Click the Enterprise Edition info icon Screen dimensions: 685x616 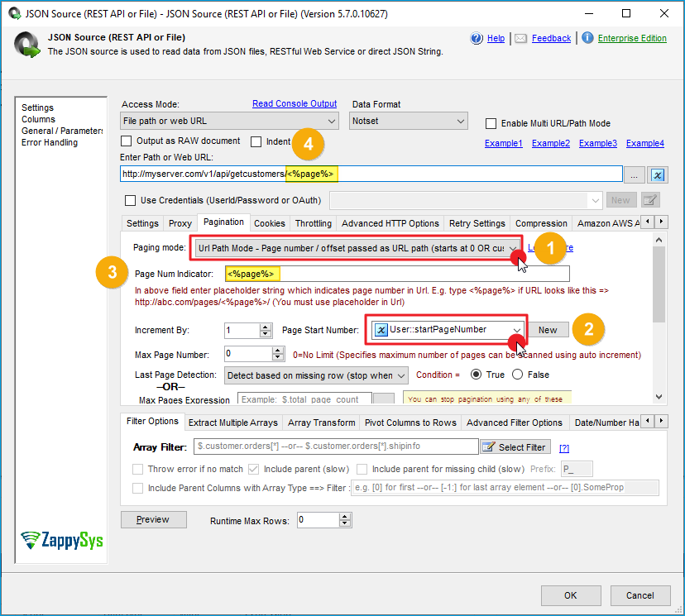[587, 38]
